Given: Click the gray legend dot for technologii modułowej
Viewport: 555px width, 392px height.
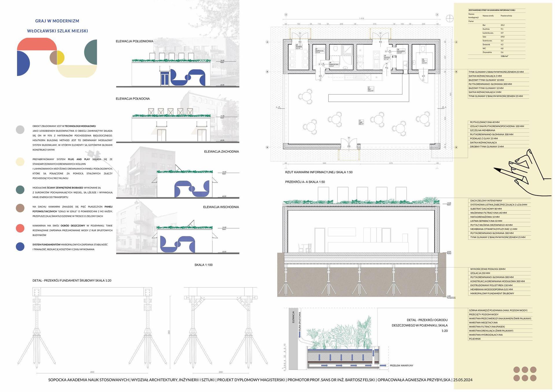Looking at the screenshot, I should coord(20,130).
